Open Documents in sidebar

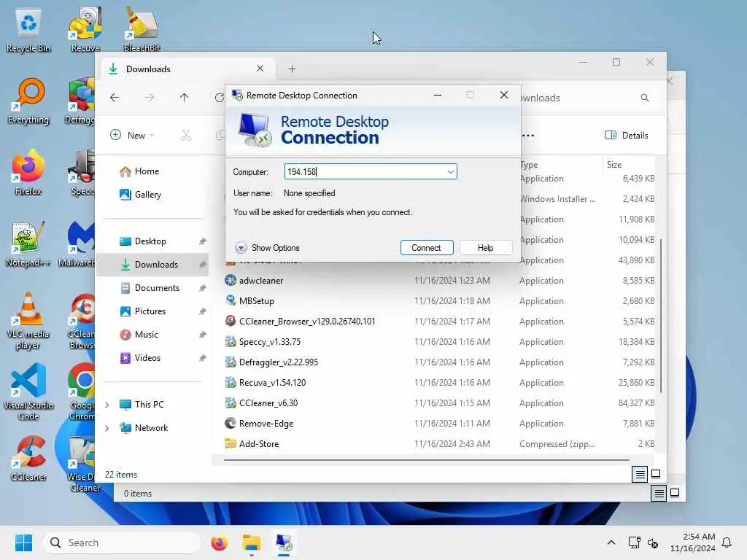pos(152,288)
